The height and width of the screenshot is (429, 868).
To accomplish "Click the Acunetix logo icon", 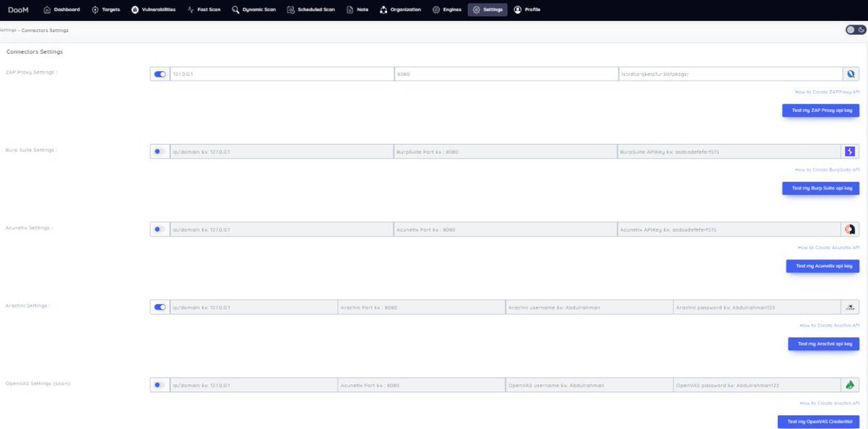I will click(x=851, y=229).
